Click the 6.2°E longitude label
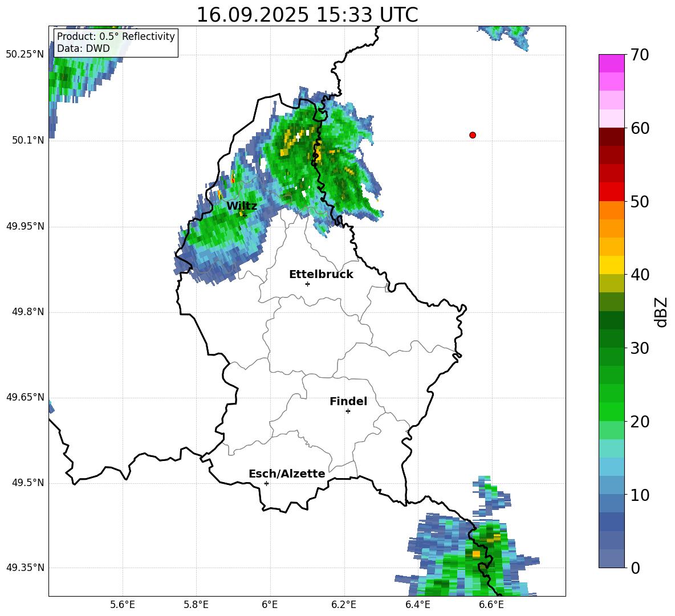 (x=344, y=605)
